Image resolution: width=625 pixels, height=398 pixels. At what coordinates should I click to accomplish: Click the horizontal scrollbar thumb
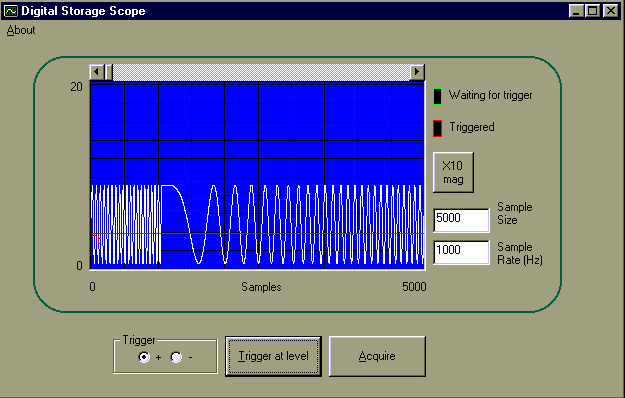click(108, 72)
